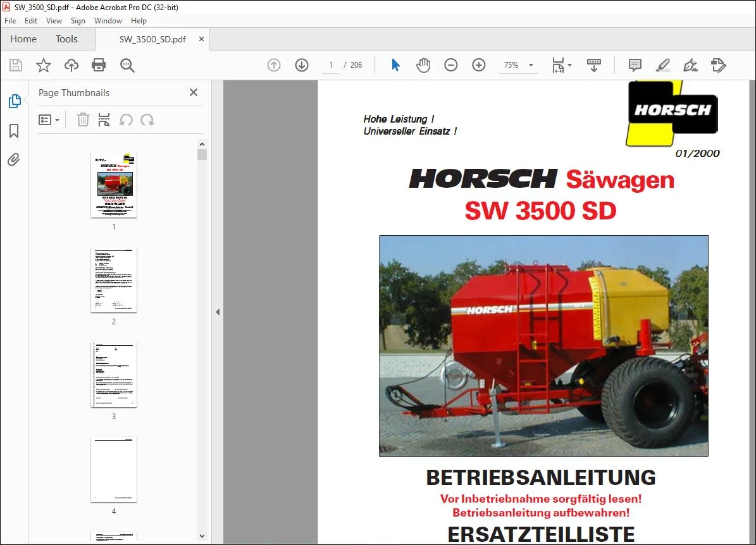Image resolution: width=756 pixels, height=545 pixels.
Task: Click the 'Hohe Leistung !' text
Action: (399, 119)
